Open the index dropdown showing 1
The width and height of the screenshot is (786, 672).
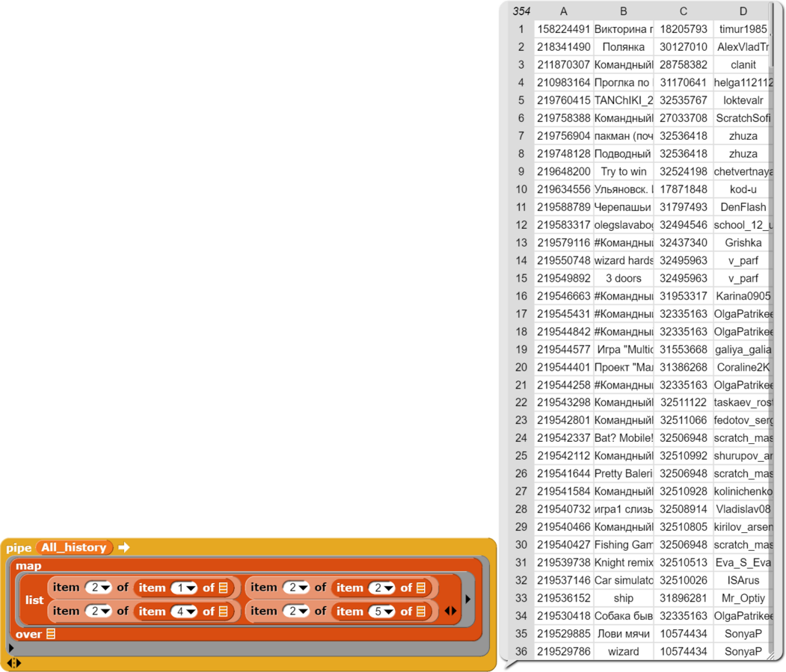point(184,588)
